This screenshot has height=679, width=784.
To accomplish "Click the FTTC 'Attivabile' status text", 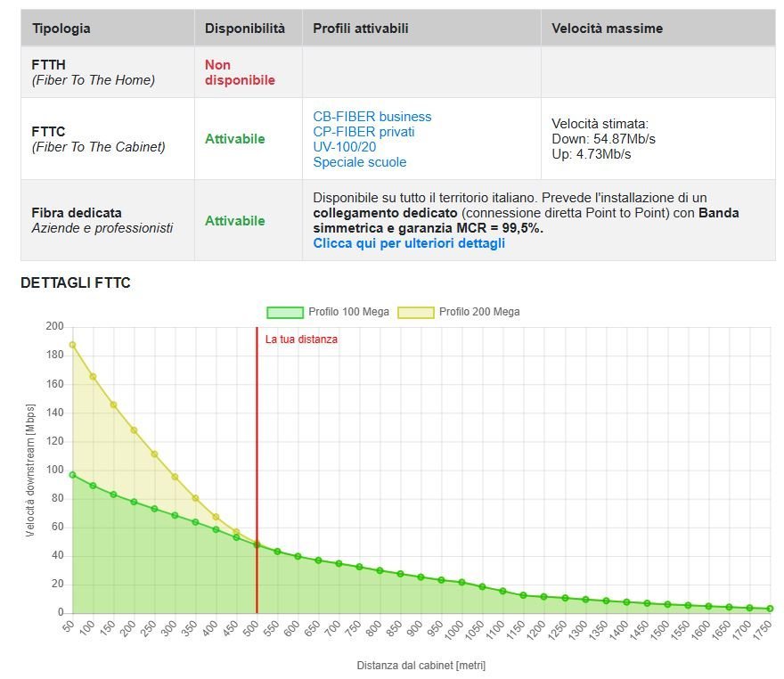I will point(235,139).
